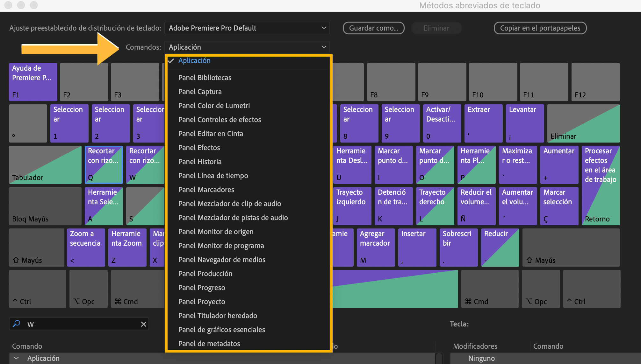The image size is (641, 364).
Task: Collapse the Aplicación command tree row
Action: (x=16, y=358)
